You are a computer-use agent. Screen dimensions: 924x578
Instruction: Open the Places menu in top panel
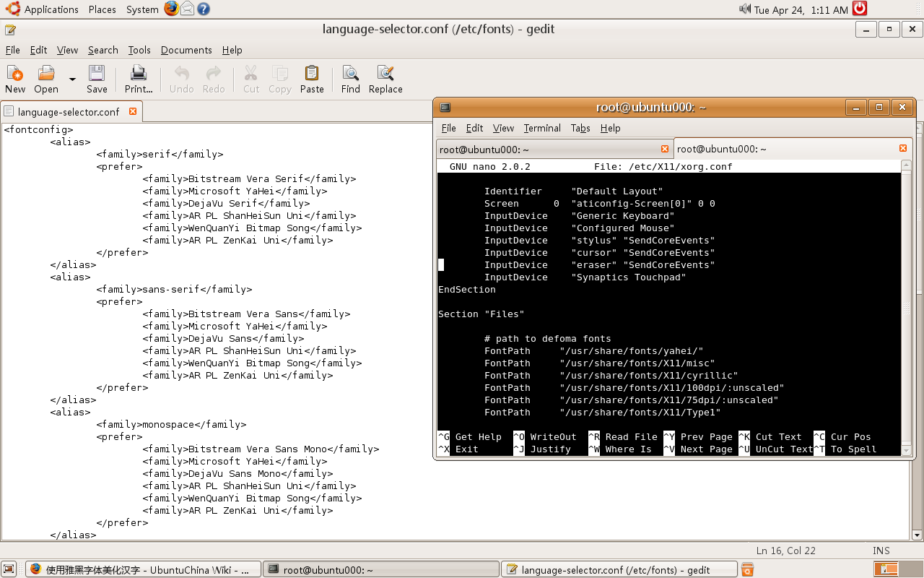click(x=103, y=9)
